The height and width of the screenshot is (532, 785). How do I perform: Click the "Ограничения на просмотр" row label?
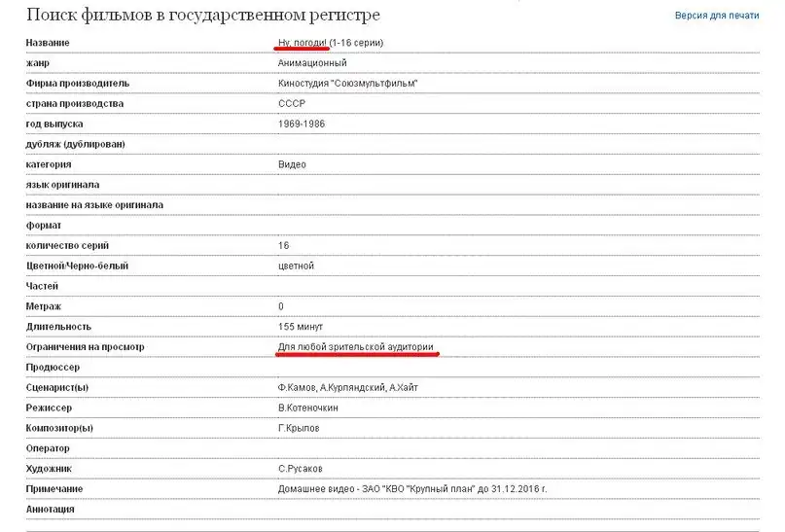click(86, 347)
